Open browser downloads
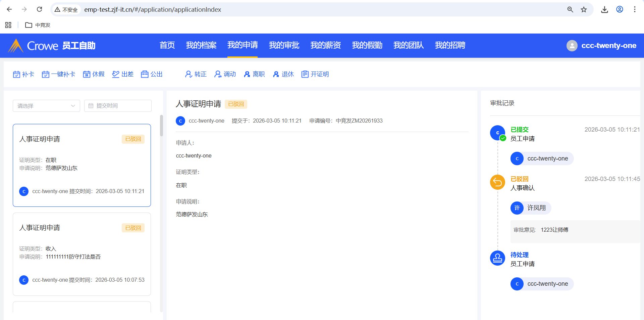 click(604, 9)
